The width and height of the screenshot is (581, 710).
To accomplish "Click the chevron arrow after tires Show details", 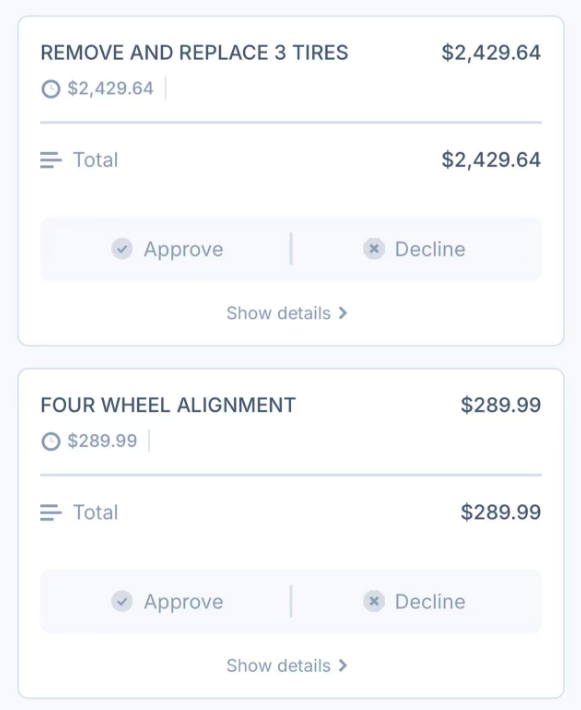I will tap(343, 313).
